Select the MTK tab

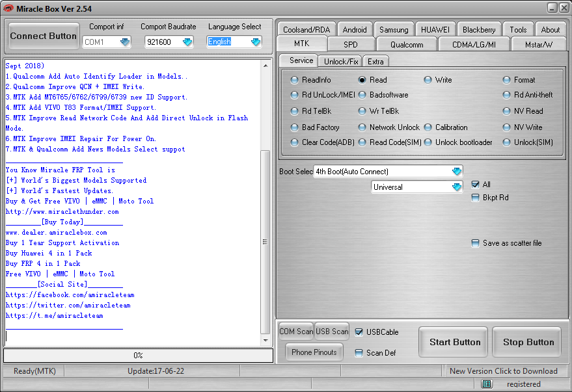click(302, 44)
